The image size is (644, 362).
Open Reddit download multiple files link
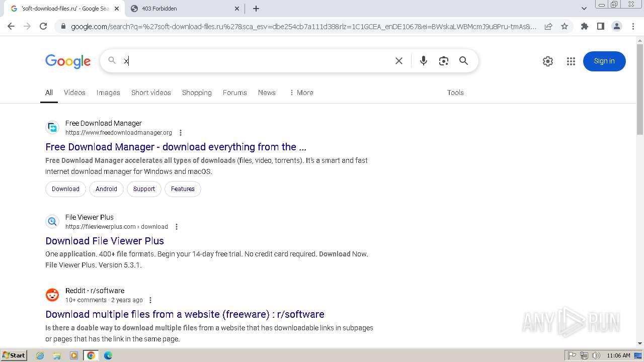click(x=185, y=314)
